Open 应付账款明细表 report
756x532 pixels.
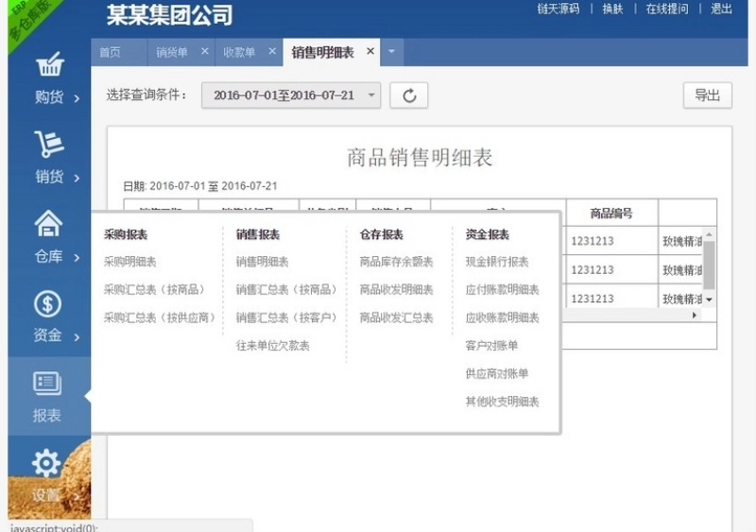coord(503,290)
